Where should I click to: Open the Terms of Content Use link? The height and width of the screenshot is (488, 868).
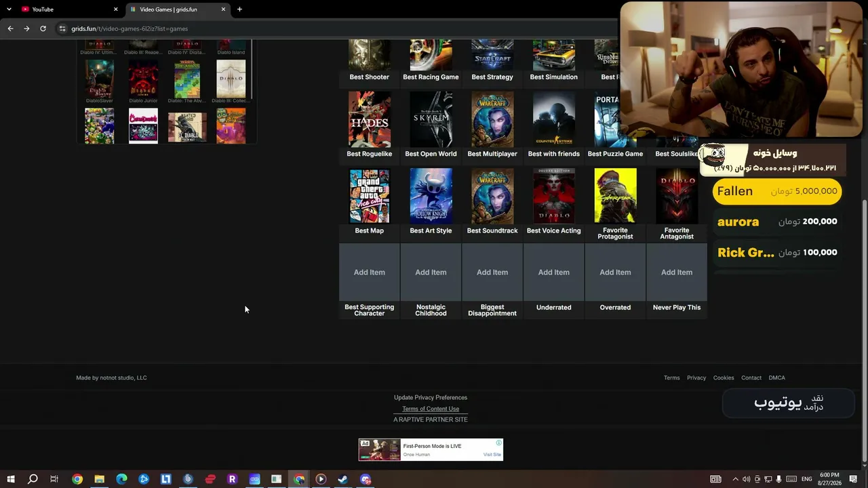click(x=431, y=409)
